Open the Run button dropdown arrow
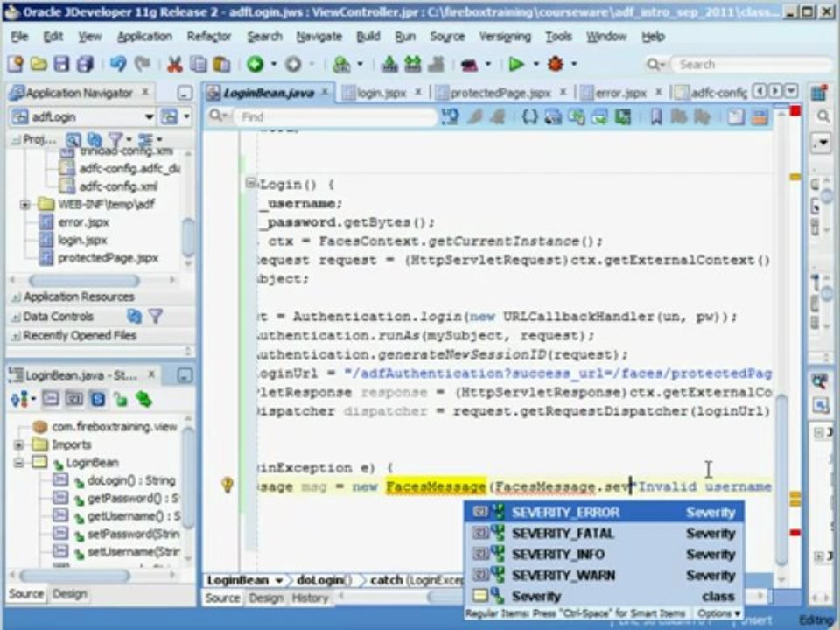 pos(535,64)
